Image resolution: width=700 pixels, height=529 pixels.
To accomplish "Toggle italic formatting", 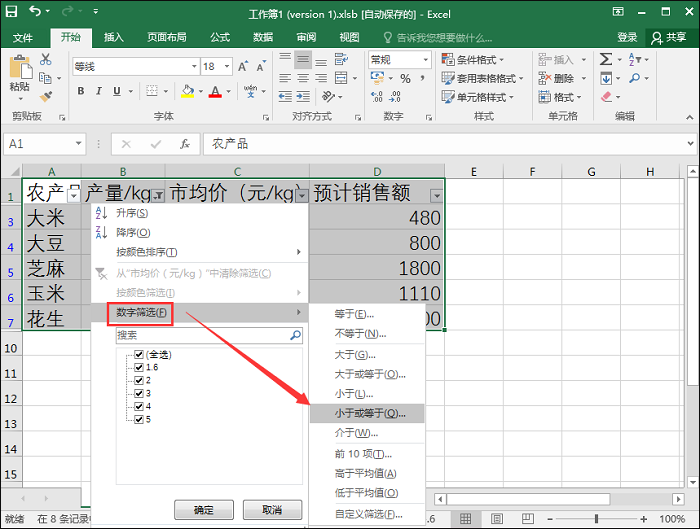I will pyautogui.click(x=99, y=91).
